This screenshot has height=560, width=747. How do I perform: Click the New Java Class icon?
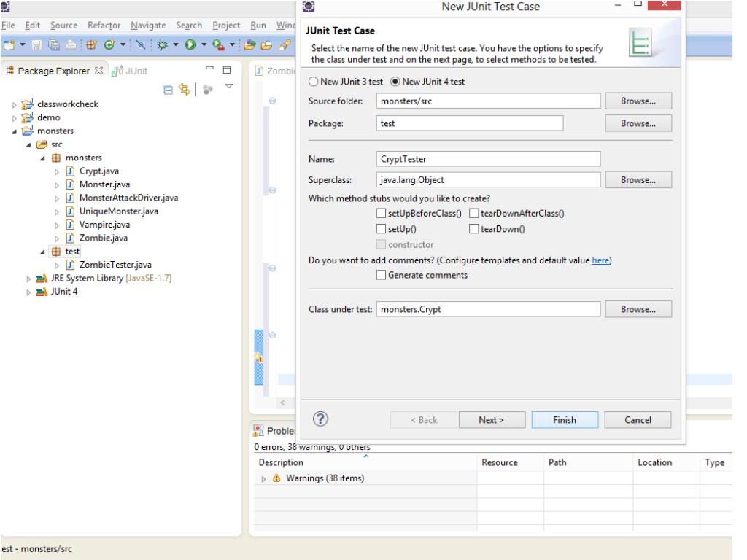109,44
